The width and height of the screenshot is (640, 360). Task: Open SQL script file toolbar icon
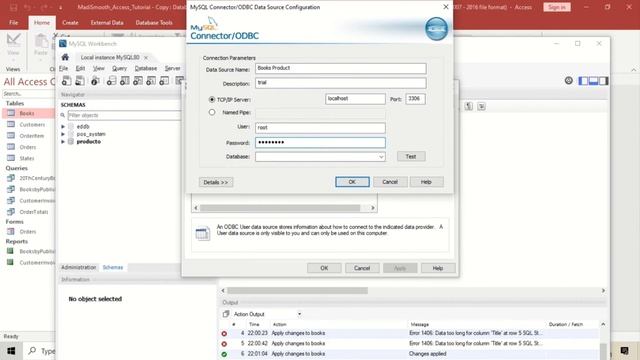[x=80, y=81]
